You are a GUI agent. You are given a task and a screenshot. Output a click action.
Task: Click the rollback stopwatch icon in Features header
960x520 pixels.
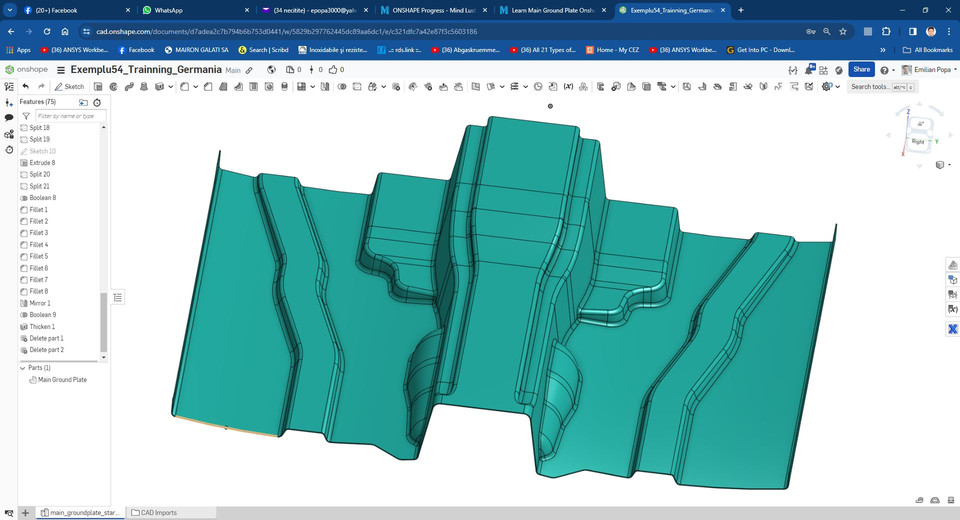click(97, 102)
